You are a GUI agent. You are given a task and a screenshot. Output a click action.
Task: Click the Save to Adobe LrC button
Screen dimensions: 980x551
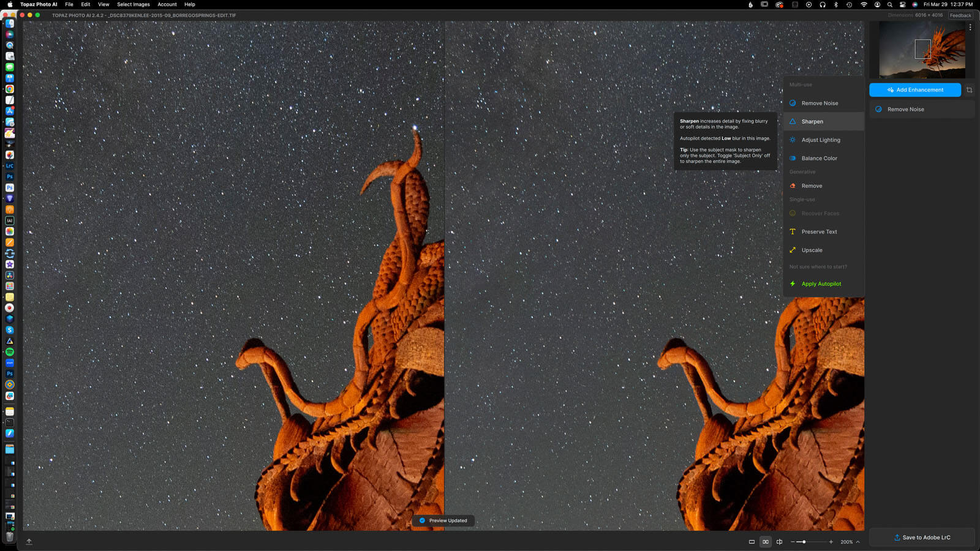pos(922,538)
